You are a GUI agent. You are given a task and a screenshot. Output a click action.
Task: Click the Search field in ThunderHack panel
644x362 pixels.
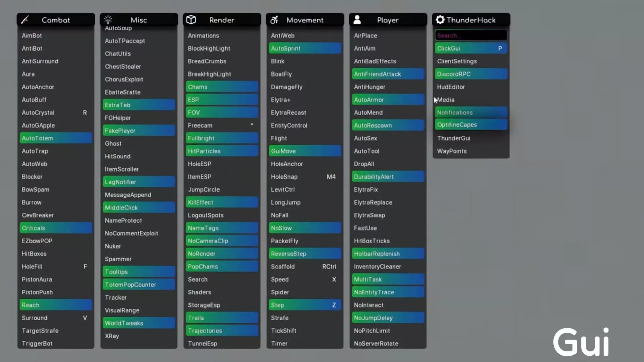pyautogui.click(x=471, y=35)
